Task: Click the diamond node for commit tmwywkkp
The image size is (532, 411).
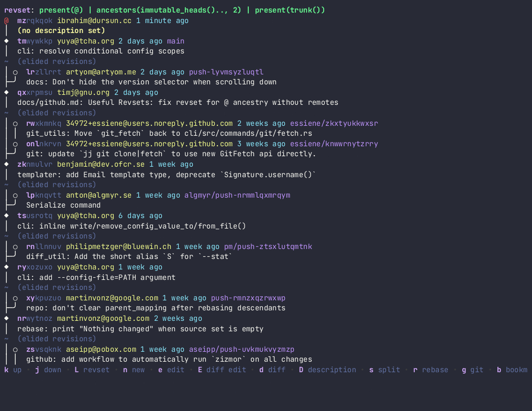Action: 6,41
